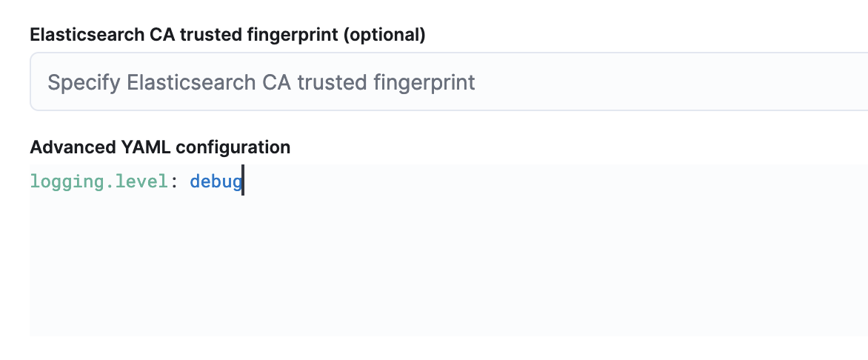Click the 'debug' value in the YAML editor
This screenshot has width=868, height=360.
coord(216,181)
